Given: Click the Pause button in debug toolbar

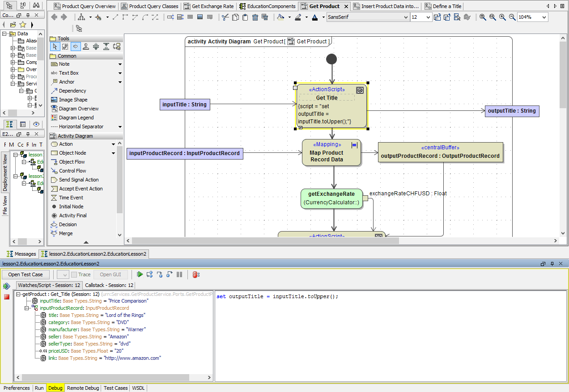Looking at the screenshot, I should click(179, 274).
